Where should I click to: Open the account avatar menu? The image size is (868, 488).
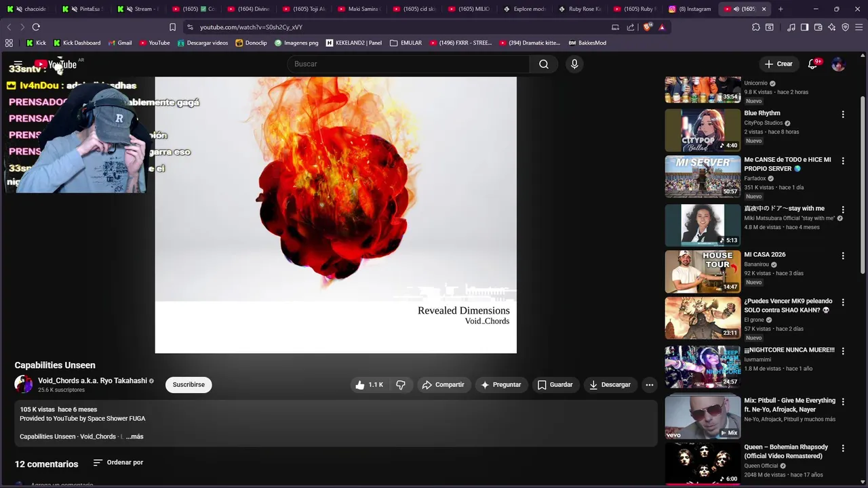(x=838, y=64)
